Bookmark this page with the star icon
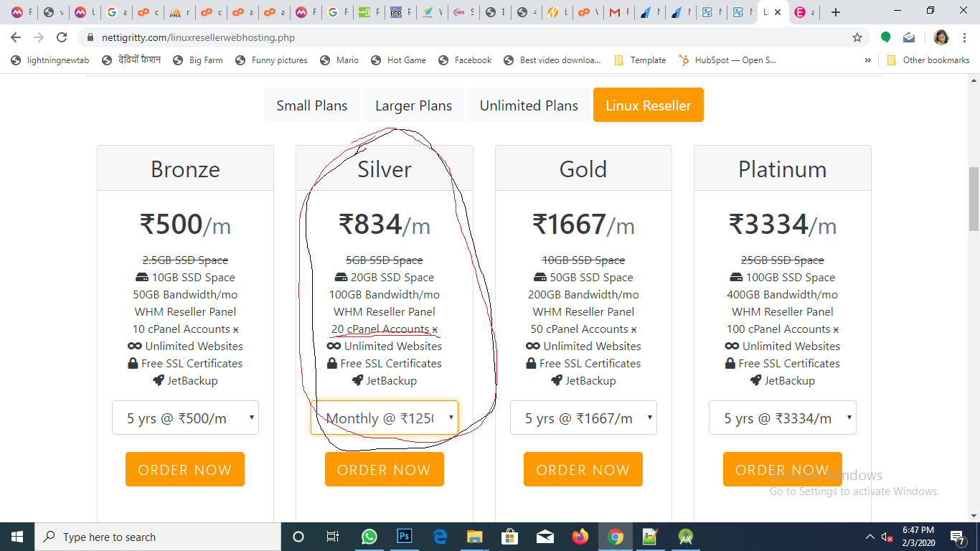 [x=857, y=37]
